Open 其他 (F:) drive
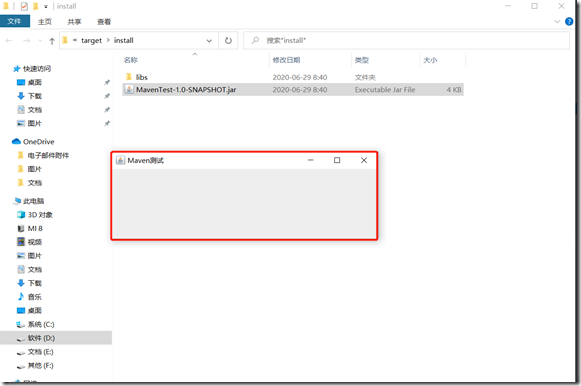The image size is (581, 386). point(40,365)
